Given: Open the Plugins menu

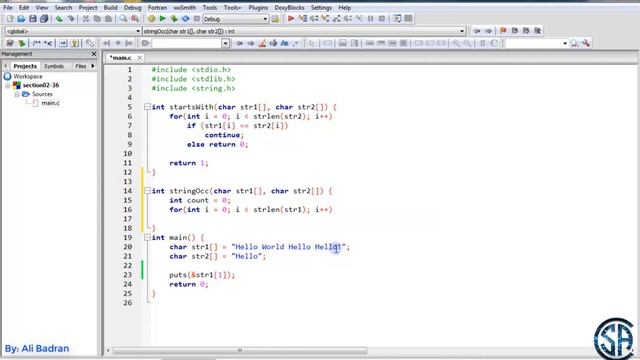Looking at the screenshot, I should (258, 7).
